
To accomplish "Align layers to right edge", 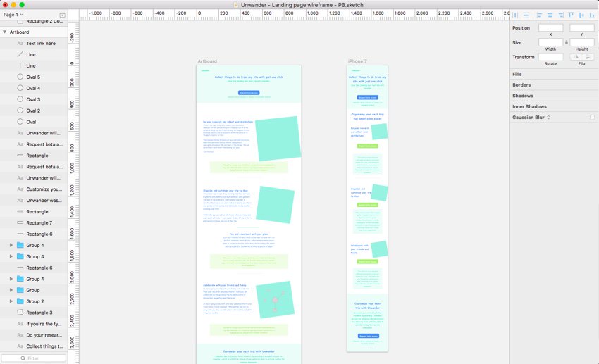I will (x=561, y=15).
